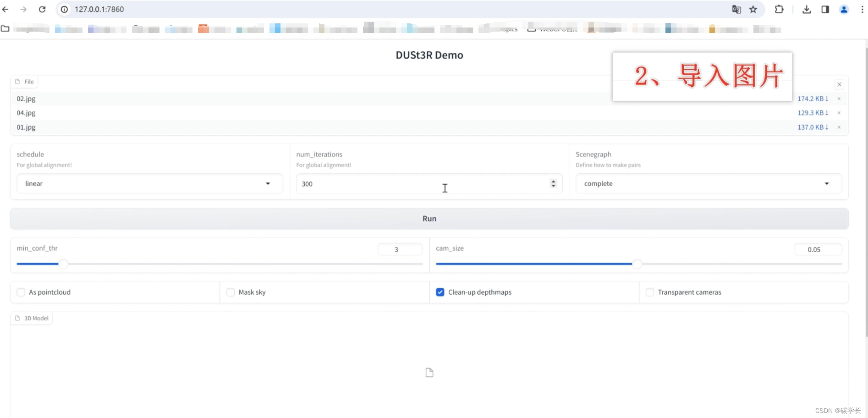Go forward in browser history

coord(23,9)
